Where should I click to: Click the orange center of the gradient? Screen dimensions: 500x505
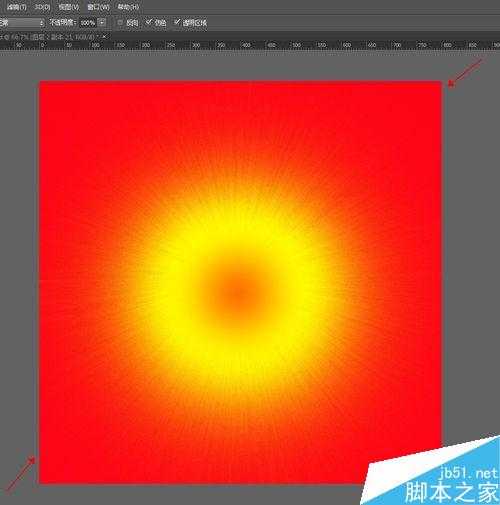point(237,293)
